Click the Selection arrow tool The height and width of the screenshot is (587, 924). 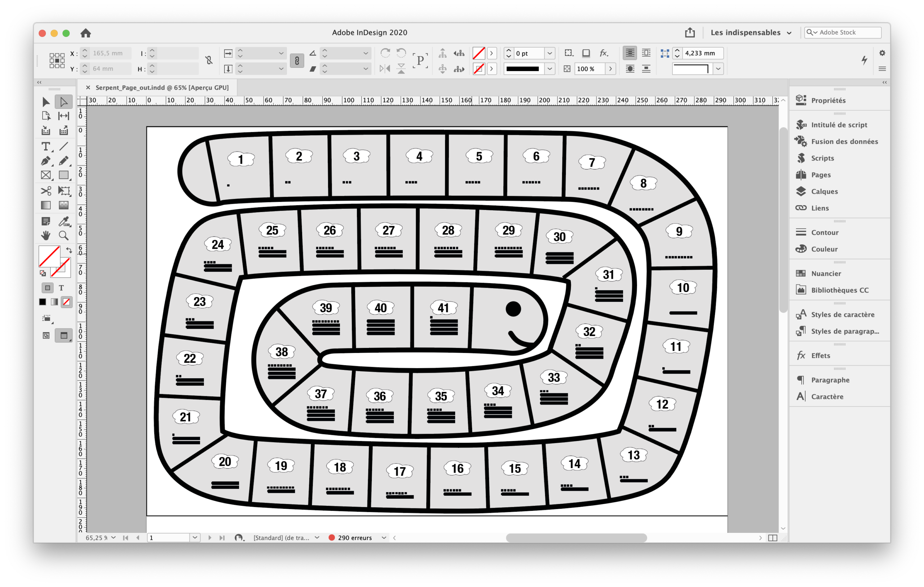46,102
